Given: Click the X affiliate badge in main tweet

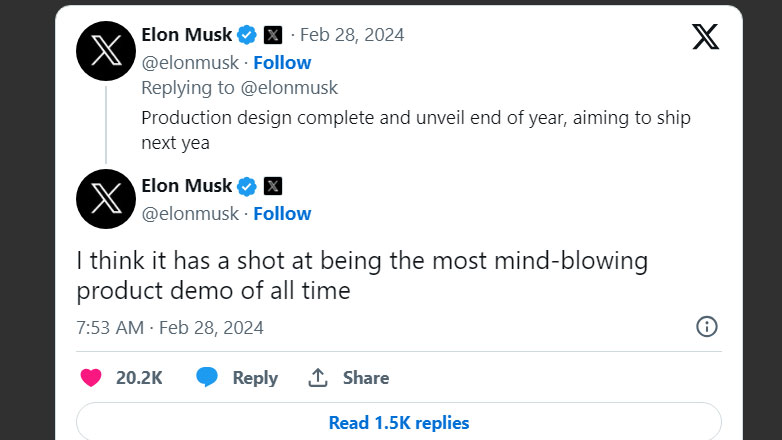Looking at the screenshot, I should pos(273,186).
